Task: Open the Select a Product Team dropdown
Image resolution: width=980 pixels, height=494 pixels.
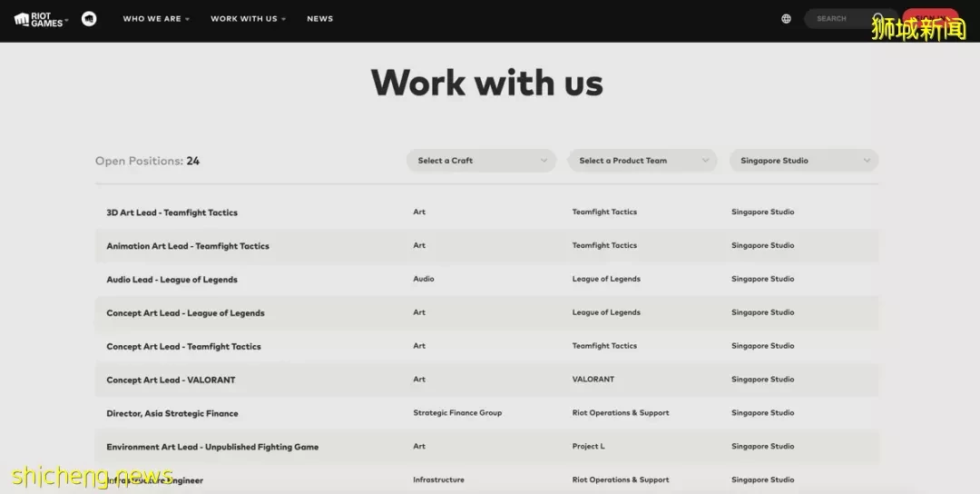Action: (x=642, y=161)
